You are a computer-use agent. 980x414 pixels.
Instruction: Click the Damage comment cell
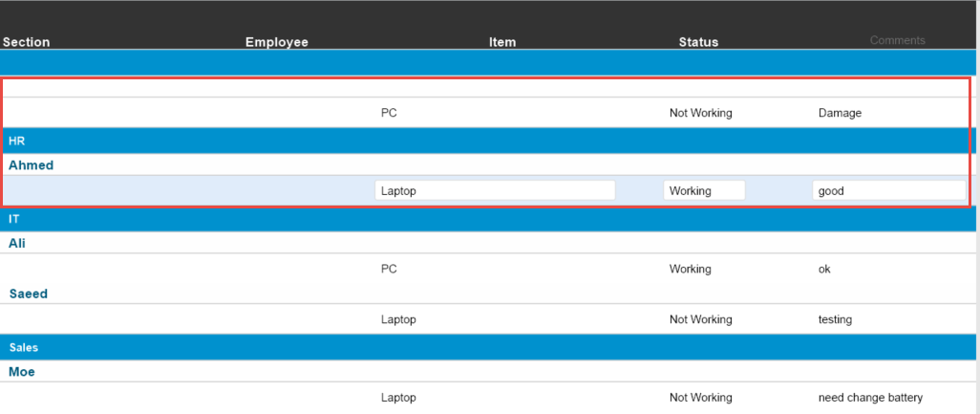pos(840,113)
